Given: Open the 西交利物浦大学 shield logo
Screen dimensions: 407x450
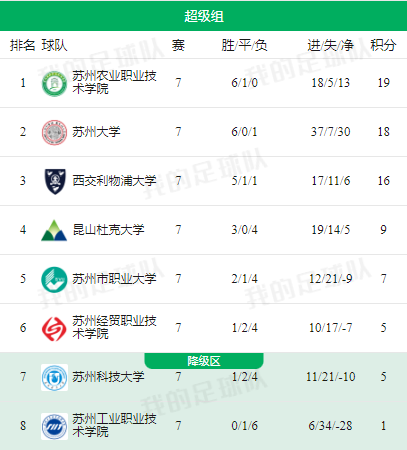Looking at the screenshot, I should pos(55,181).
